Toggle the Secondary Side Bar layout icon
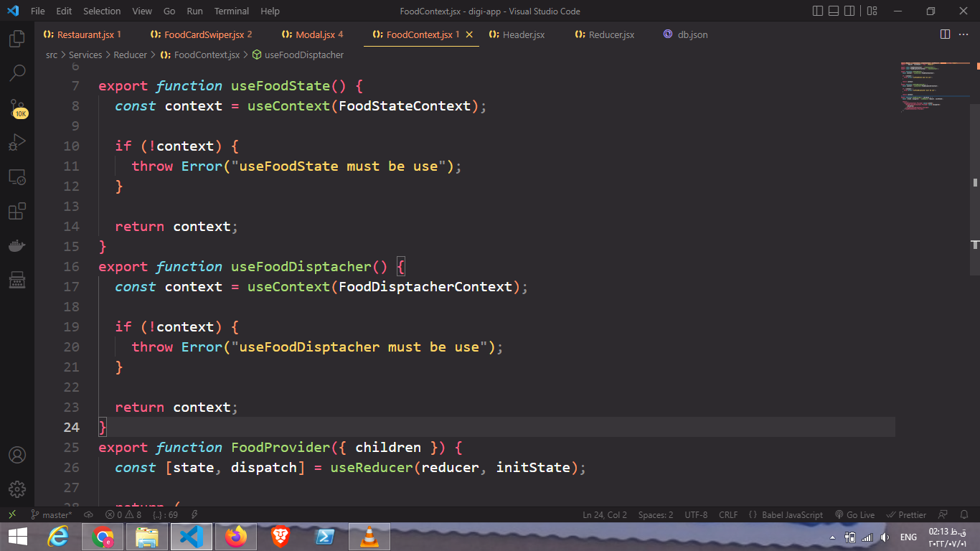This screenshot has height=551, width=980. [x=849, y=11]
